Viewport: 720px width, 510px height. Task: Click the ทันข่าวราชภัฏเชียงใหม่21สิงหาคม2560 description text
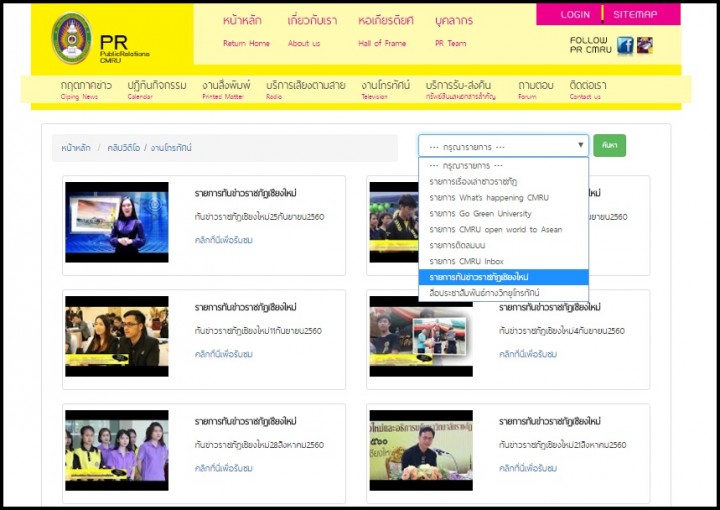(x=562, y=445)
